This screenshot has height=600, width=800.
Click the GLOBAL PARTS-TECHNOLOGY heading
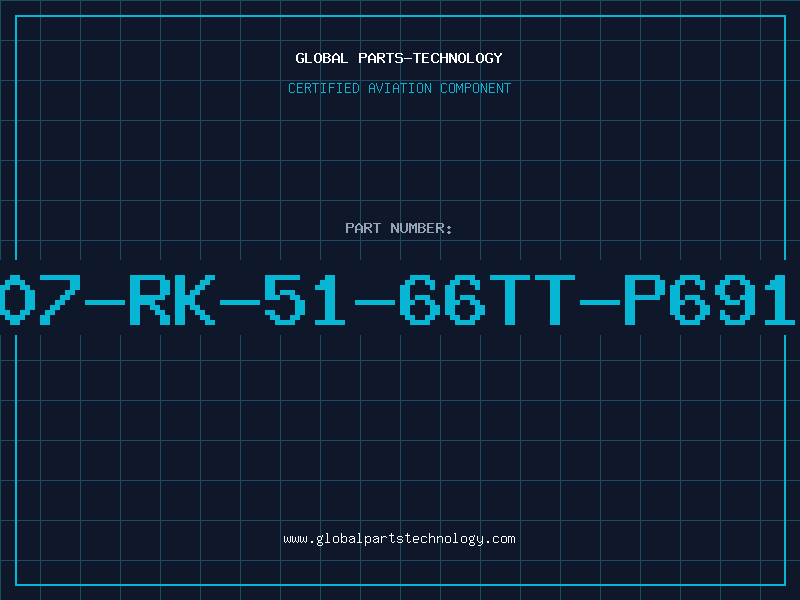399,58
